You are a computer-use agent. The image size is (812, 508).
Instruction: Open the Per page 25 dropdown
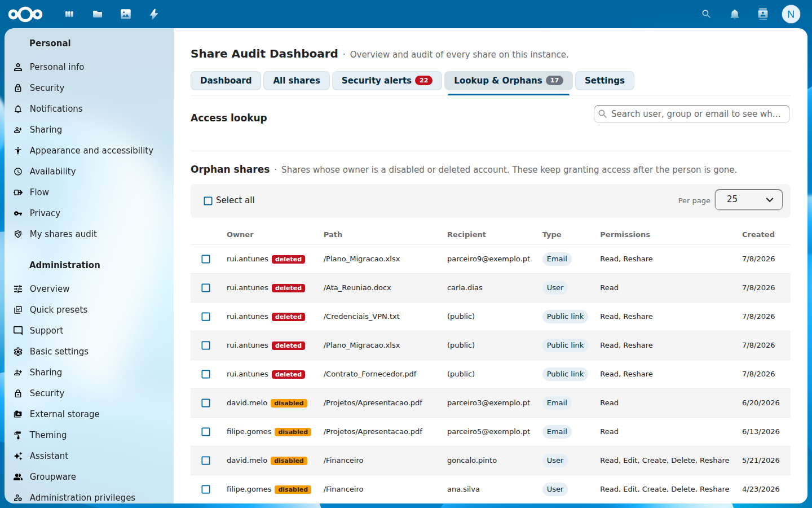[x=748, y=200]
